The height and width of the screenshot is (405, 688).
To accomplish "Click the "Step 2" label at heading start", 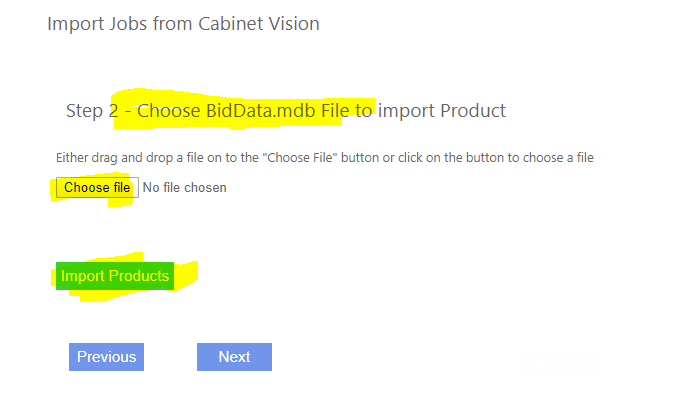I will (x=92, y=110).
